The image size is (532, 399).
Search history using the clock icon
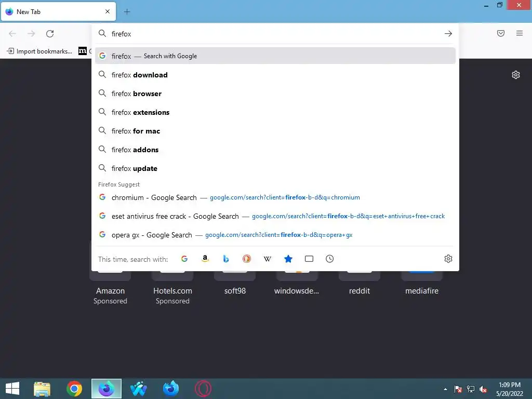coord(330,259)
